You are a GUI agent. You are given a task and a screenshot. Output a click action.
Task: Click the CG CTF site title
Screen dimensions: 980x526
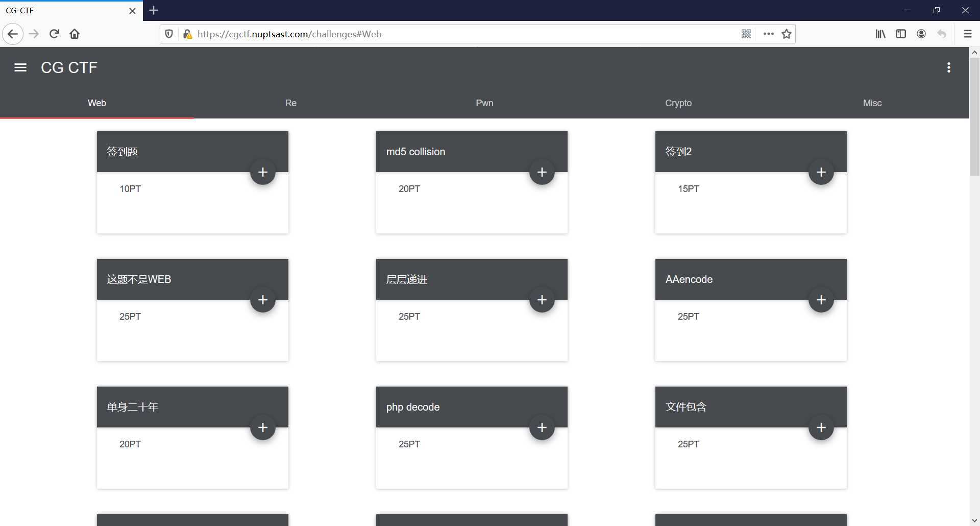[69, 67]
